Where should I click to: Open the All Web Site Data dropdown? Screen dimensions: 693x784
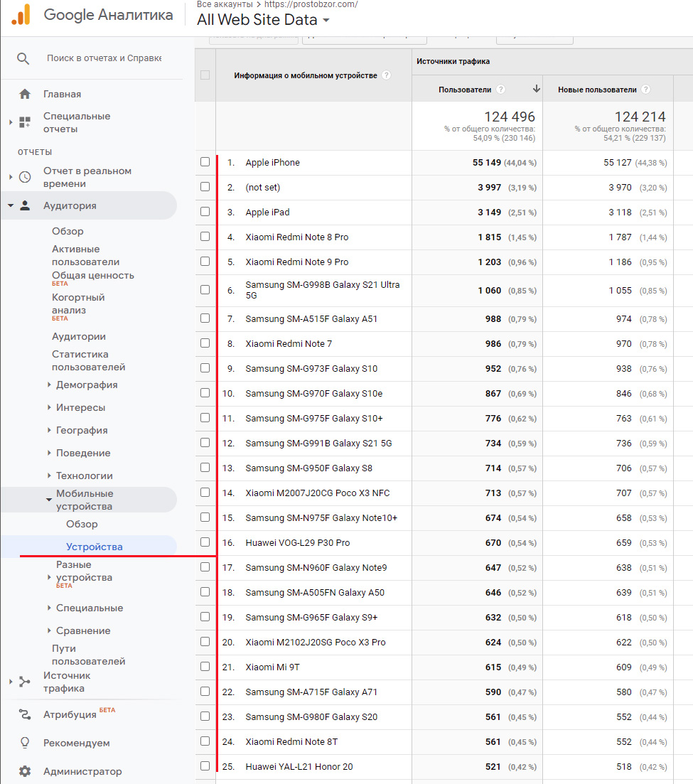coord(263,20)
